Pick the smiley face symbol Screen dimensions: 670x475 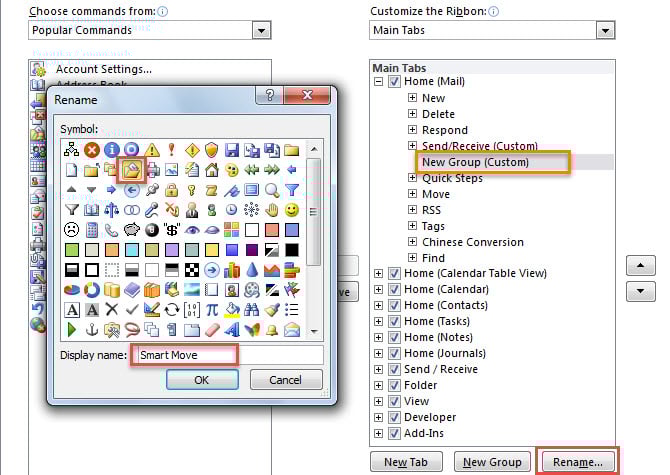pyautogui.click(x=292, y=210)
